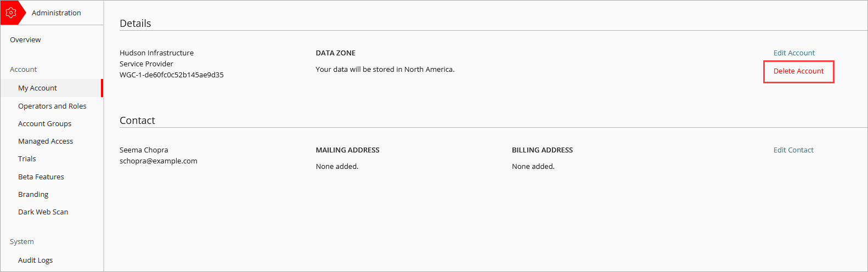The height and width of the screenshot is (272, 868).
Task: Select the Branding menu item
Action: pyautogui.click(x=33, y=195)
